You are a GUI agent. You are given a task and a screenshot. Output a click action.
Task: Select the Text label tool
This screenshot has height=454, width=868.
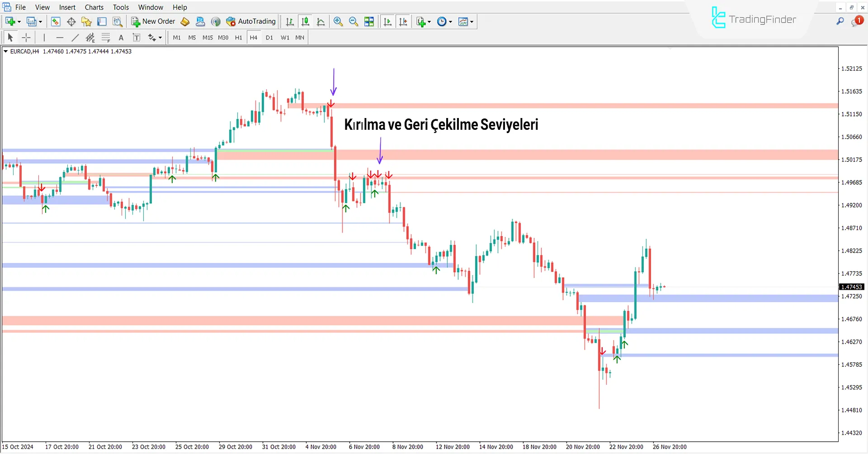(x=121, y=38)
